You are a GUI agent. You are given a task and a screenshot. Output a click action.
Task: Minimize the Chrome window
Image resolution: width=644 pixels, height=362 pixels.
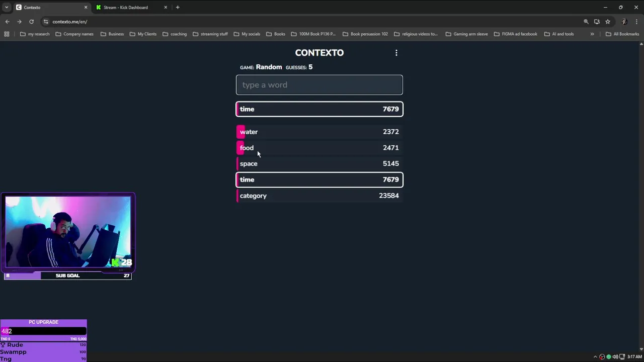[x=605, y=8]
